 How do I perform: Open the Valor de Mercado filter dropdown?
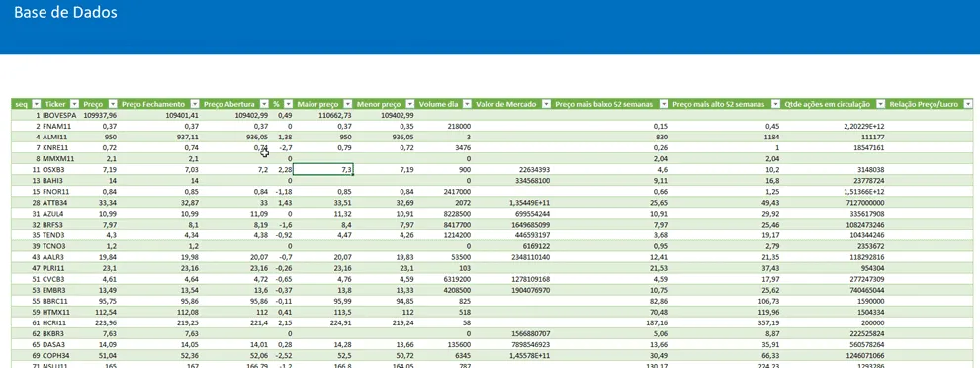pyautogui.click(x=546, y=104)
